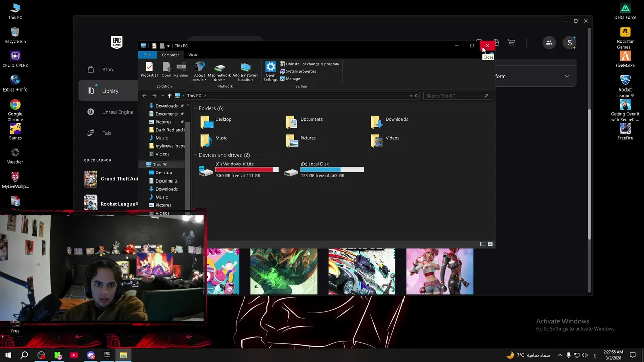
Task: Select Dark Red and folder in sidebar
Action: coord(167,130)
